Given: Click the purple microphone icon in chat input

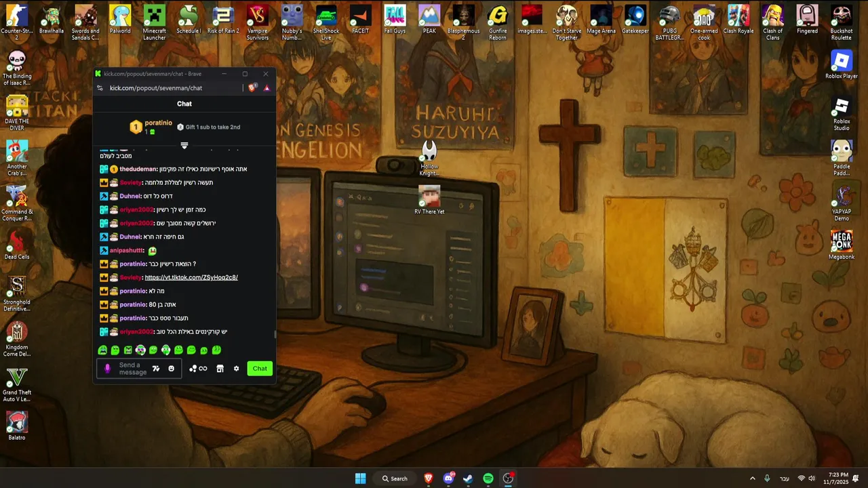Looking at the screenshot, I should tap(107, 369).
